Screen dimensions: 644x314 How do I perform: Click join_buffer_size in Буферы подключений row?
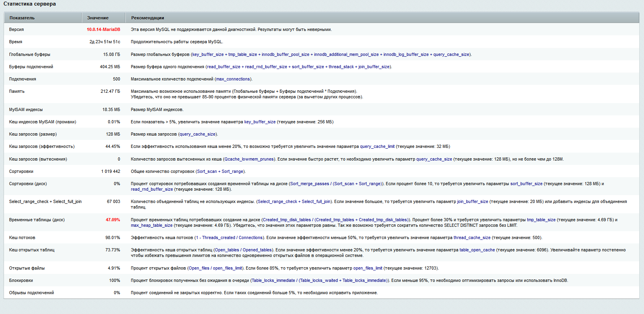coord(374,67)
